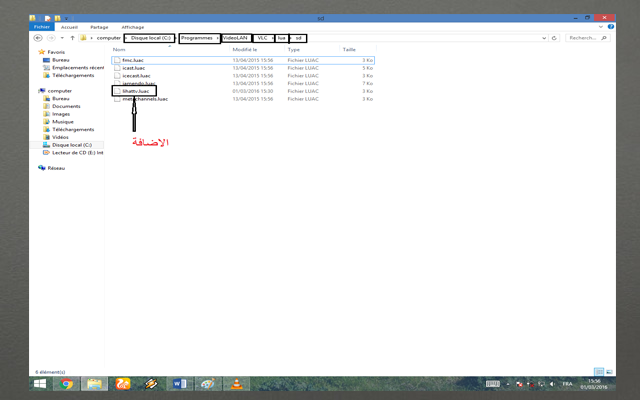This screenshot has width=640, height=400.
Task: Open Microsoft Word from the taskbar
Action: [x=181, y=383]
